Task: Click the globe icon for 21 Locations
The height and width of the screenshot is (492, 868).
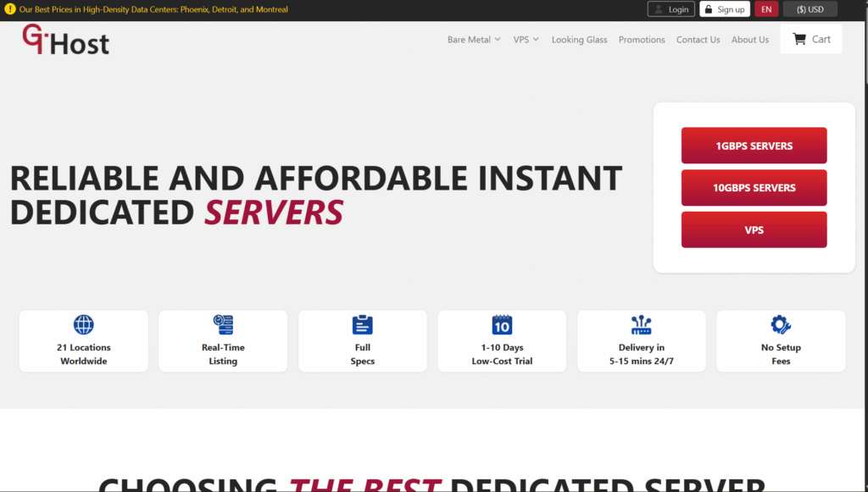Action: 83,324
